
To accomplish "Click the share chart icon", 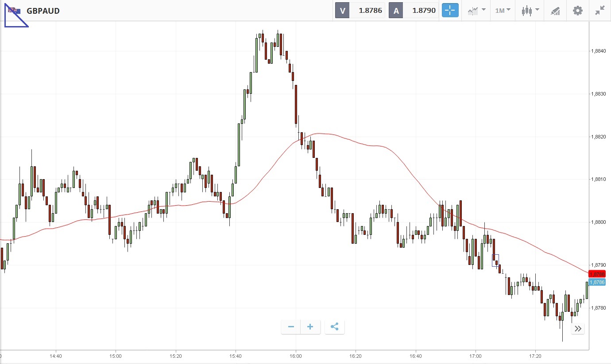I will click(335, 327).
